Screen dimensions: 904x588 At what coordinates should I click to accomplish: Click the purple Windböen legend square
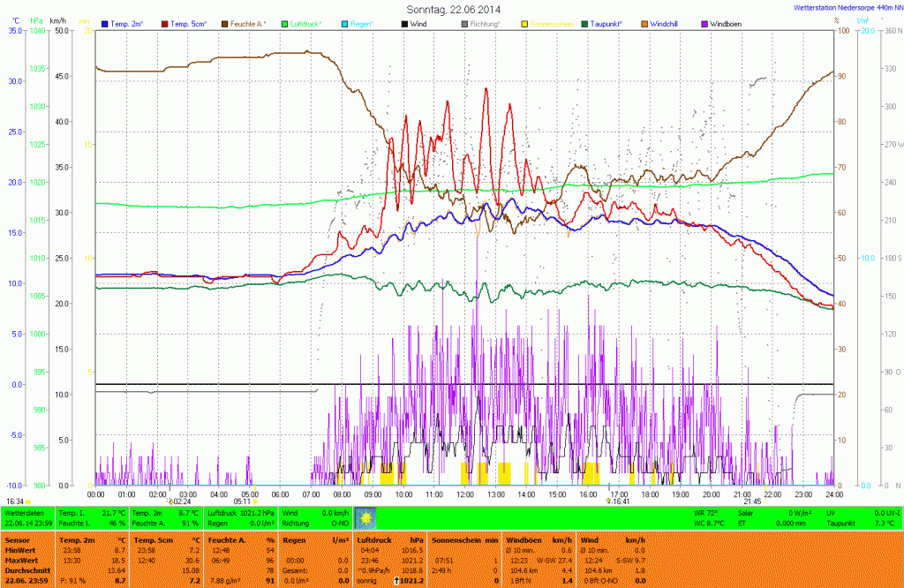[704, 23]
